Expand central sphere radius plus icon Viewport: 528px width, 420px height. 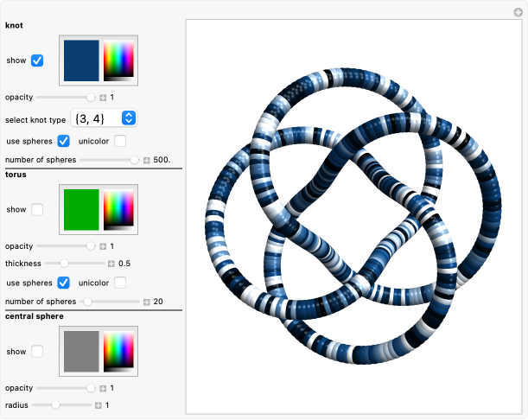pos(98,405)
